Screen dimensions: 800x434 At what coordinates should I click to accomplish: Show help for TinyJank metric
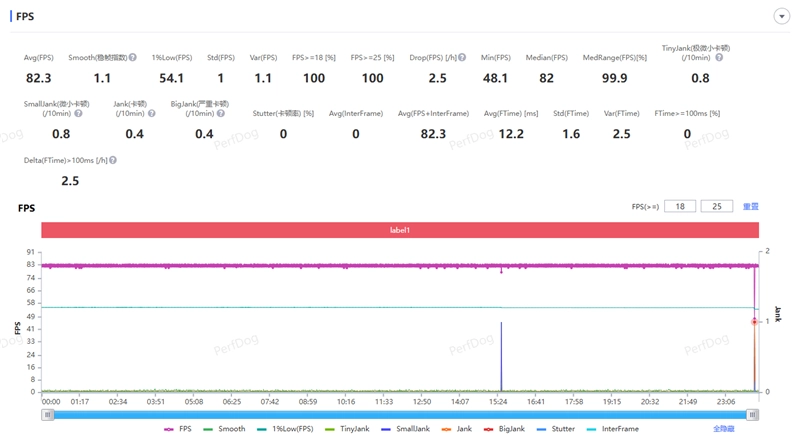719,58
